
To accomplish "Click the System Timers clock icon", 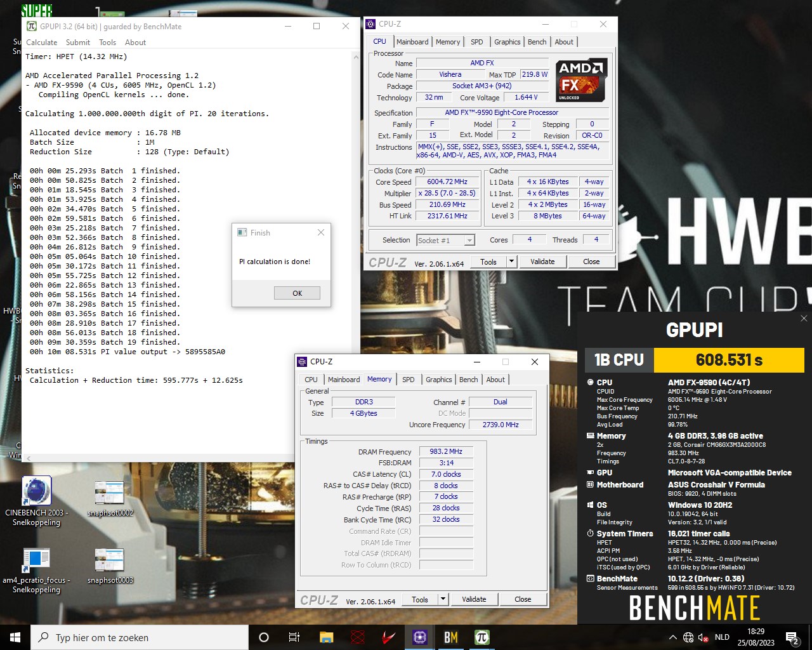I will point(590,534).
